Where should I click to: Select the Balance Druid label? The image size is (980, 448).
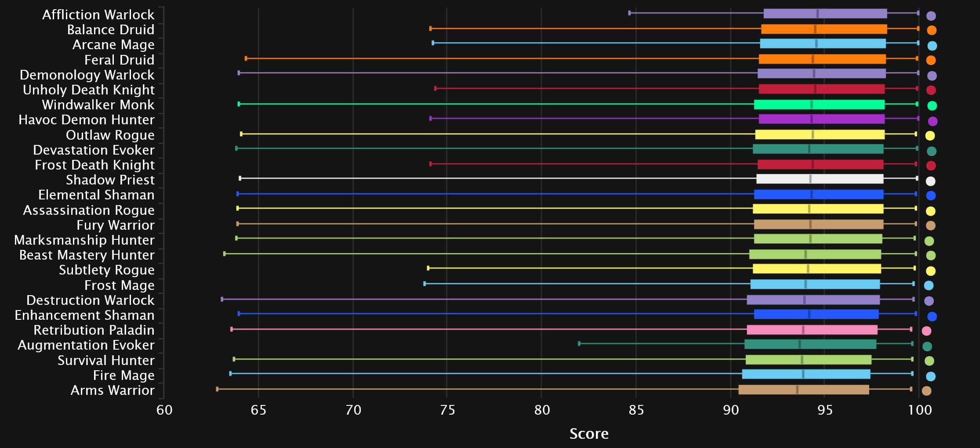pos(111,29)
